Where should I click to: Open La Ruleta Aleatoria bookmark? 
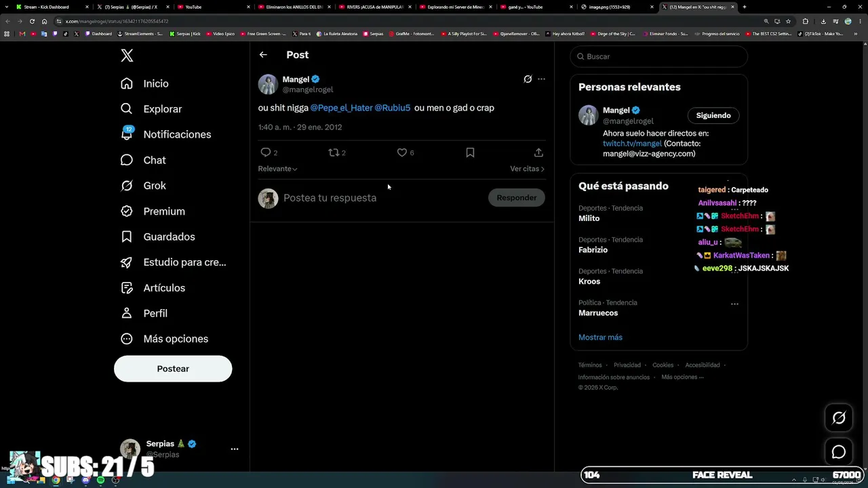click(336, 34)
